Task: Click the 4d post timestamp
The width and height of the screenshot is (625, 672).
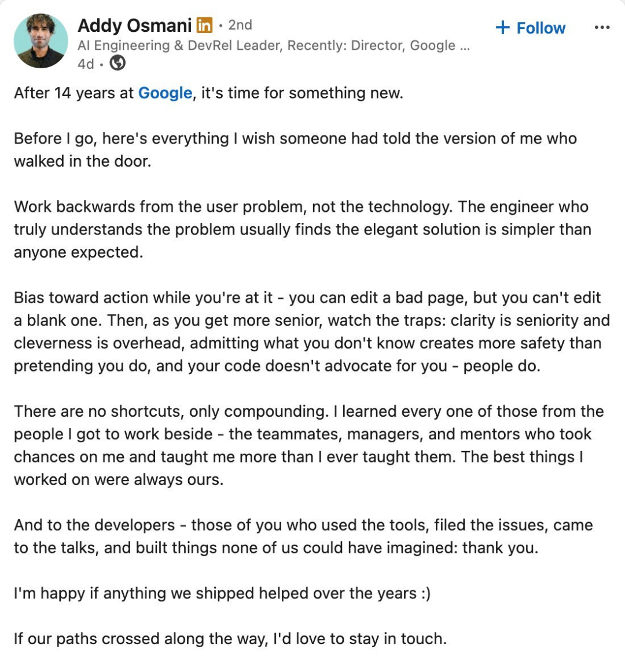Action: (x=86, y=64)
